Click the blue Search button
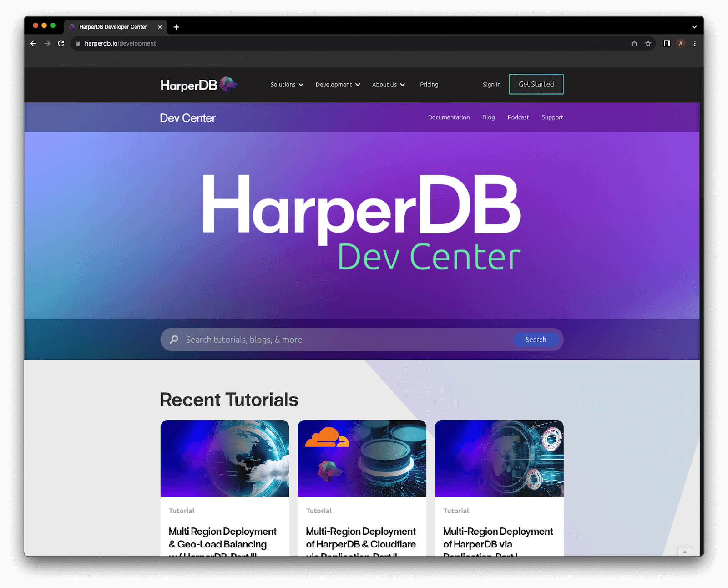This screenshot has width=728, height=588. [536, 340]
